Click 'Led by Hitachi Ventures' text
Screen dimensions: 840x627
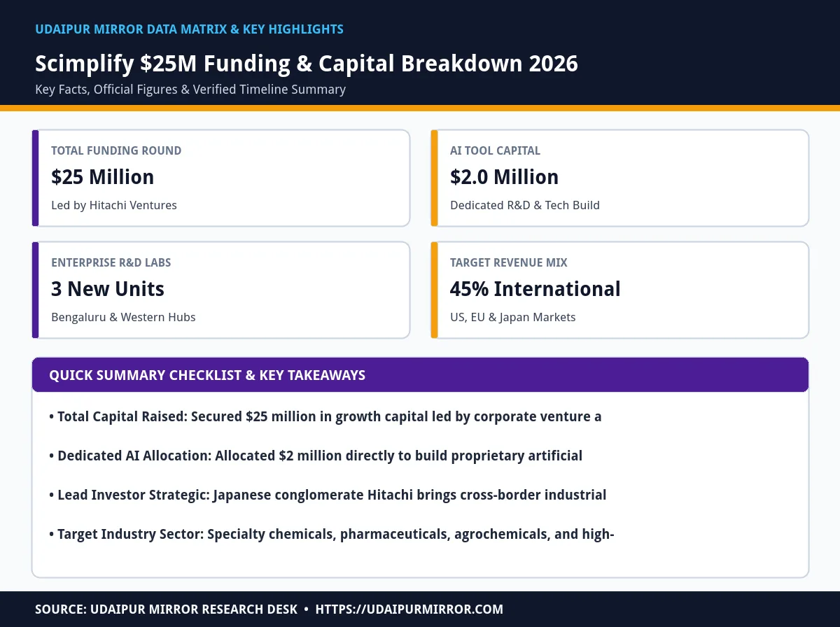[114, 205]
